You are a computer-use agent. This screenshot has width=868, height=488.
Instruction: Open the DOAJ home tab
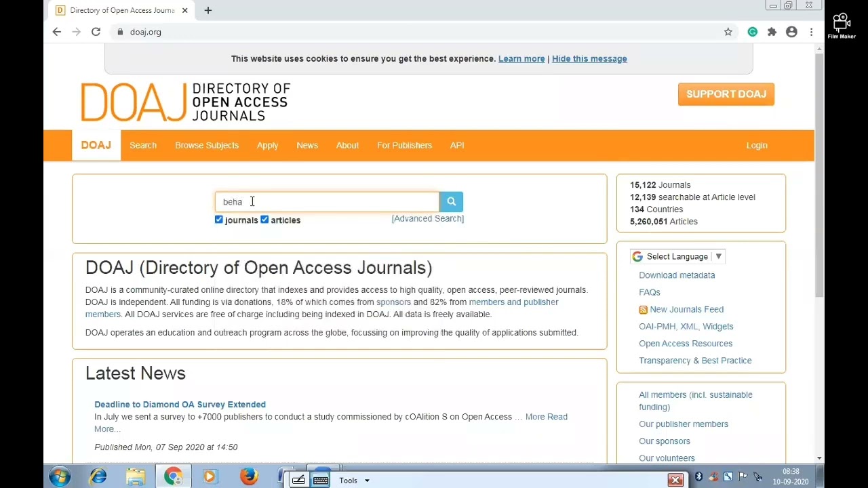coord(96,145)
